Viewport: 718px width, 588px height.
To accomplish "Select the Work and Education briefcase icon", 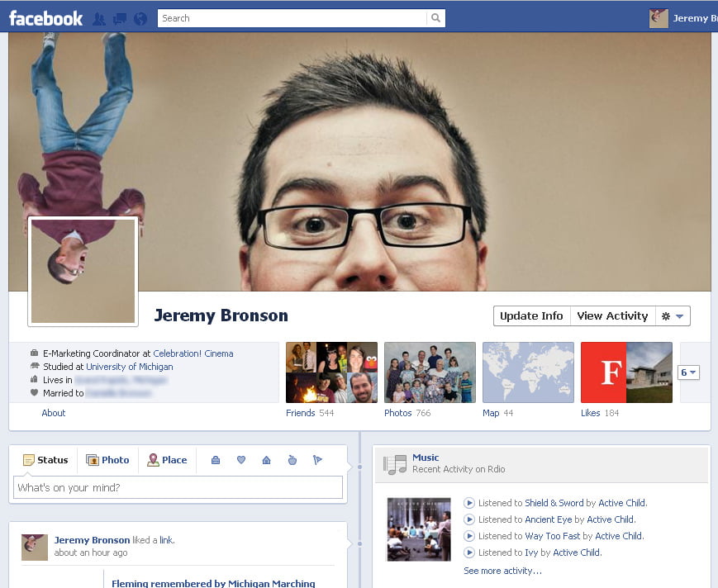I will (x=216, y=460).
